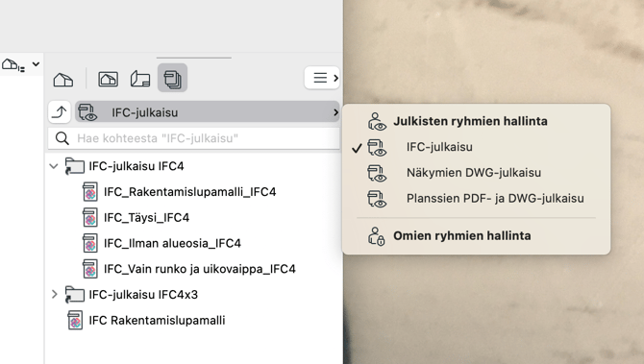Open the IFC-julkaisu publisher set dropdown
Viewport: 644px width, 364px height.
click(x=208, y=112)
